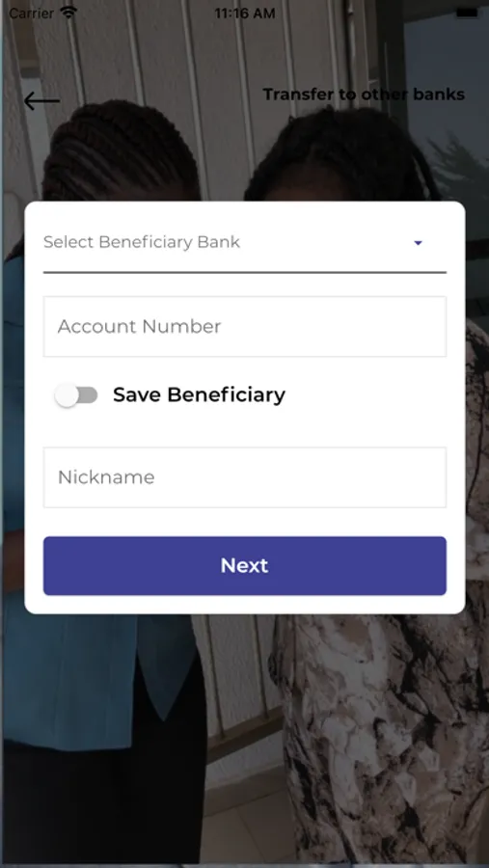Image resolution: width=489 pixels, height=868 pixels.
Task: Open the Select Beneficiary Bank dropdown
Action: click(x=244, y=244)
